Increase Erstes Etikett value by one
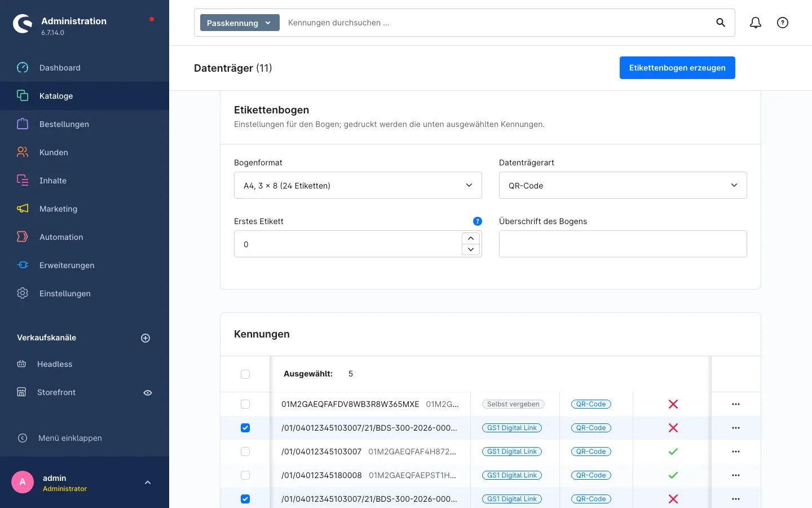Viewport: 812px width, 508px height. click(x=471, y=238)
